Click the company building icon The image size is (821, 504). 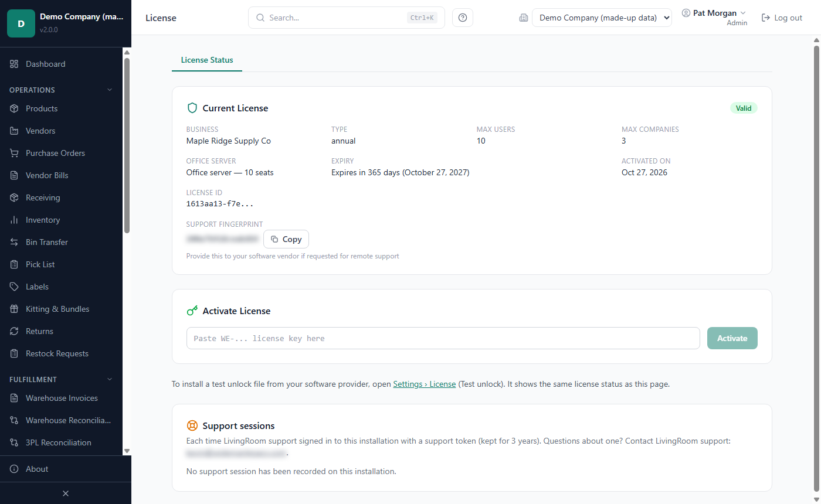tap(524, 18)
